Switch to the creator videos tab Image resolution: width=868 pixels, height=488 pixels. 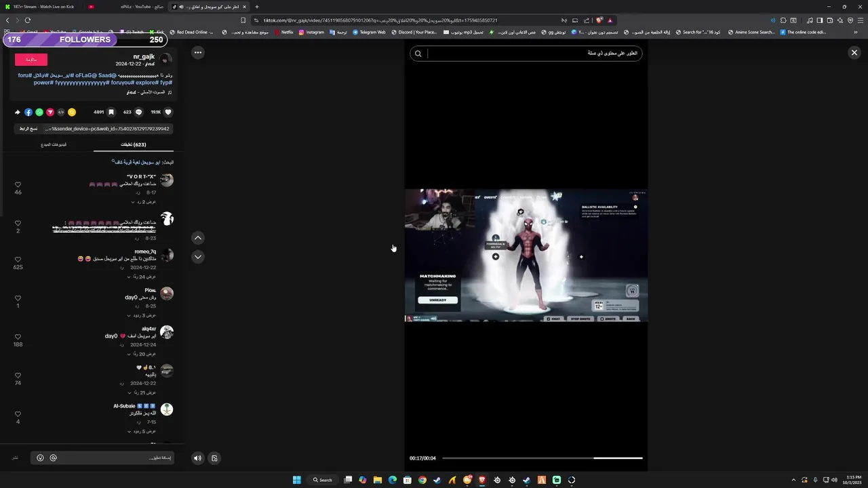pyautogui.click(x=54, y=144)
